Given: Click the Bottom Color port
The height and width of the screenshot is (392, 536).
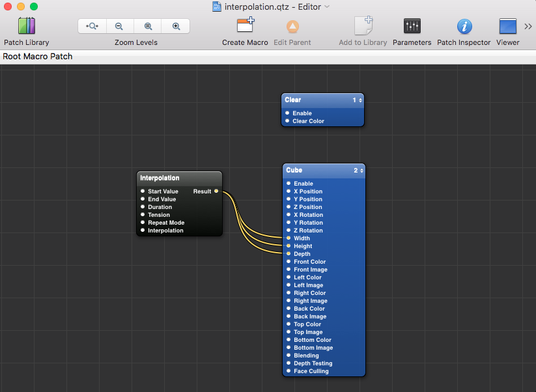Looking at the screenshot, I should [289, 340].
